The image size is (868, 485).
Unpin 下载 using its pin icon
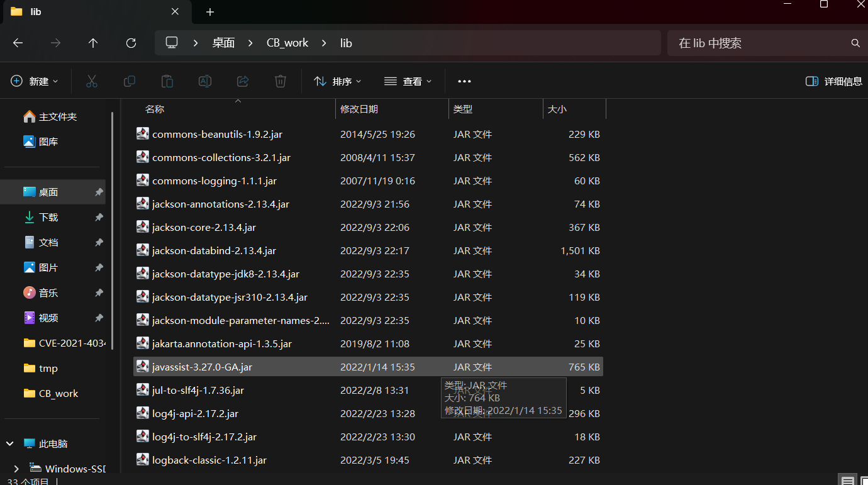(99, 217)
